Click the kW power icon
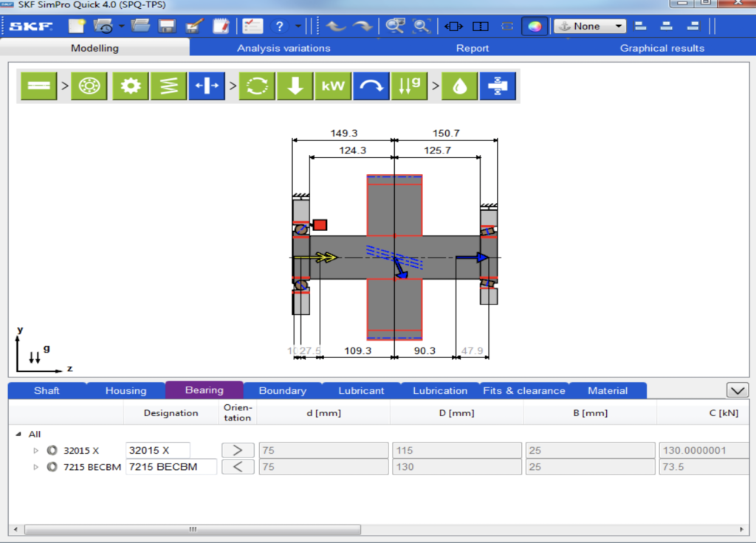The height and width of the screenshot is (543, 756). [x=333, y=86]
